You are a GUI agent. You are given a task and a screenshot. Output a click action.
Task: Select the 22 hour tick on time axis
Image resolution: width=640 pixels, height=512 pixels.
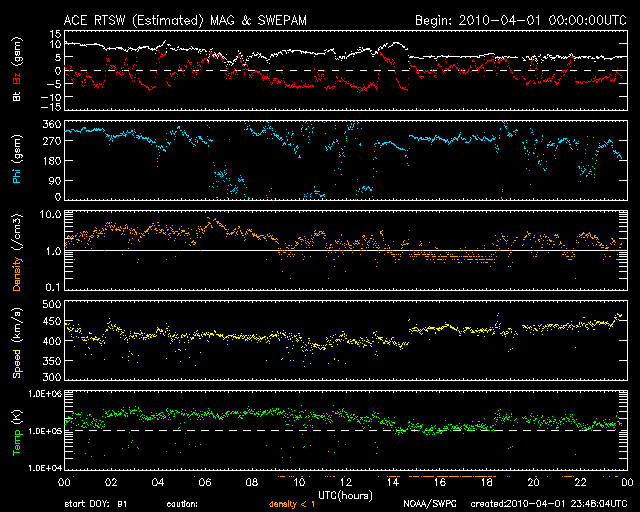click(x=579, y=482)
